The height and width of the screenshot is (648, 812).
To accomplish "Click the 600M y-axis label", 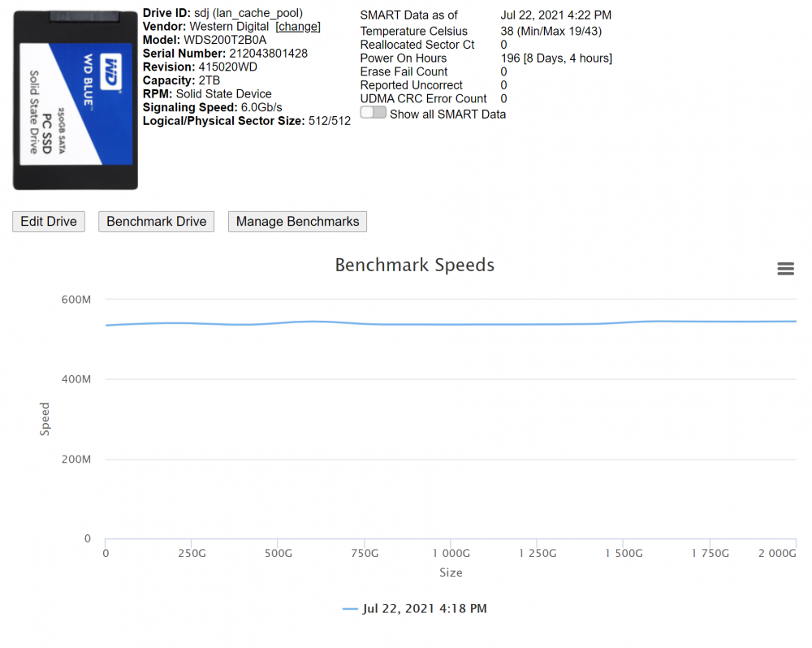I will point(76,300).
